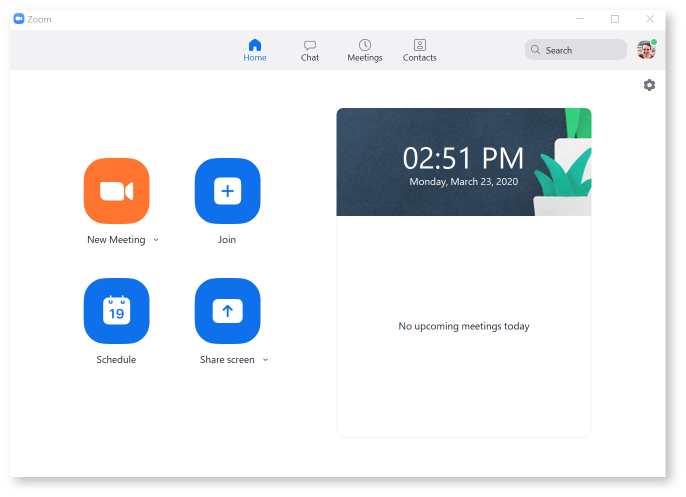Close the Zoom window
Image resolution: width=686 pixels, height=497 pixels.
coord(650,19)
